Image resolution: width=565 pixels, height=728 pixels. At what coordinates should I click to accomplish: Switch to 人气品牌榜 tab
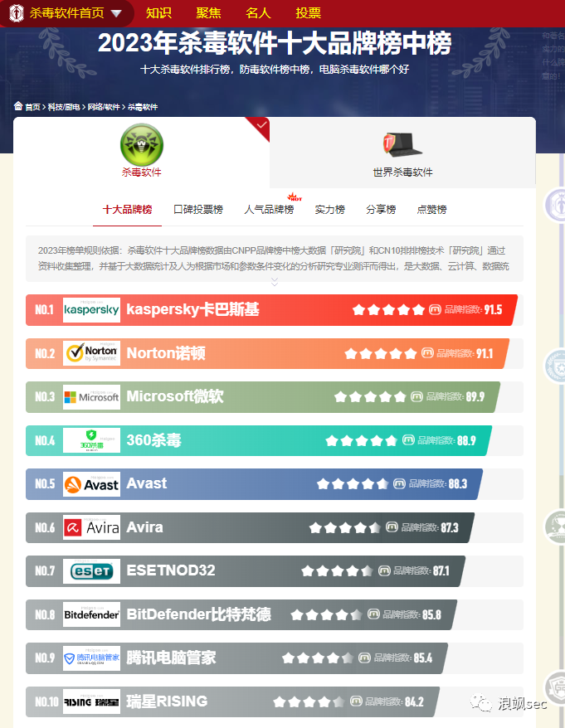point(269,210)
